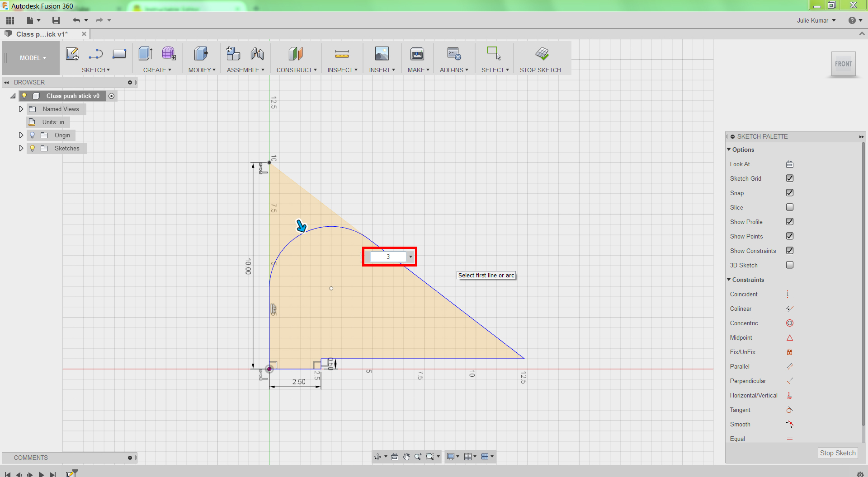868x477 pixels.
Task: Select the Rectangle sketch tool icon
Action: point(119,54)
